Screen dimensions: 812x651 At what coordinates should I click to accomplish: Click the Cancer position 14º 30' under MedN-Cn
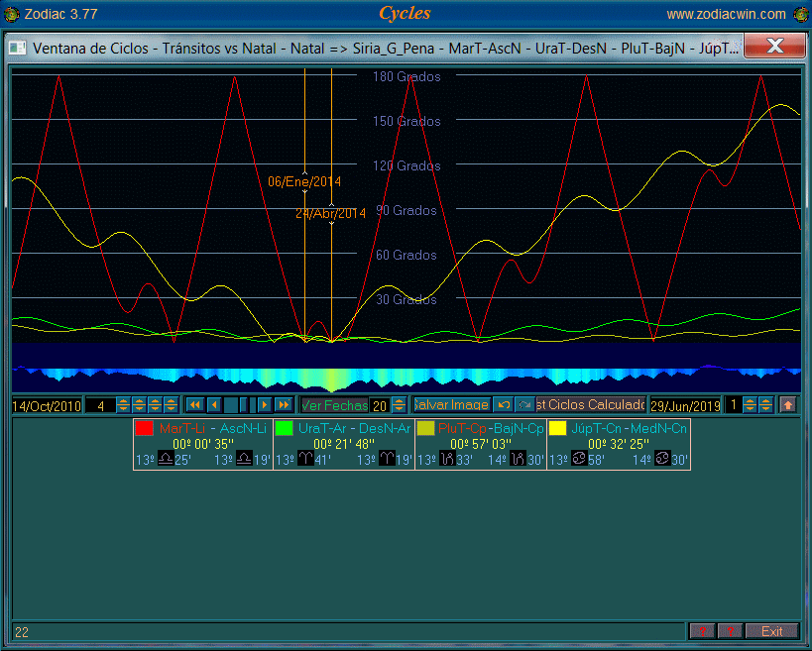[660, 460]
